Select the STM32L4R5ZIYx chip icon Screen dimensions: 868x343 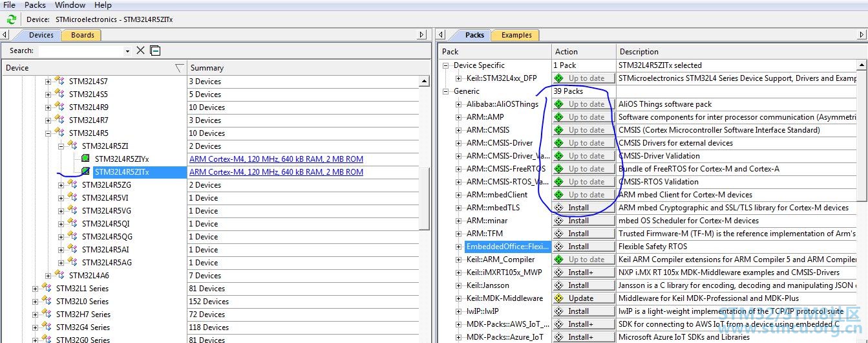86,159
